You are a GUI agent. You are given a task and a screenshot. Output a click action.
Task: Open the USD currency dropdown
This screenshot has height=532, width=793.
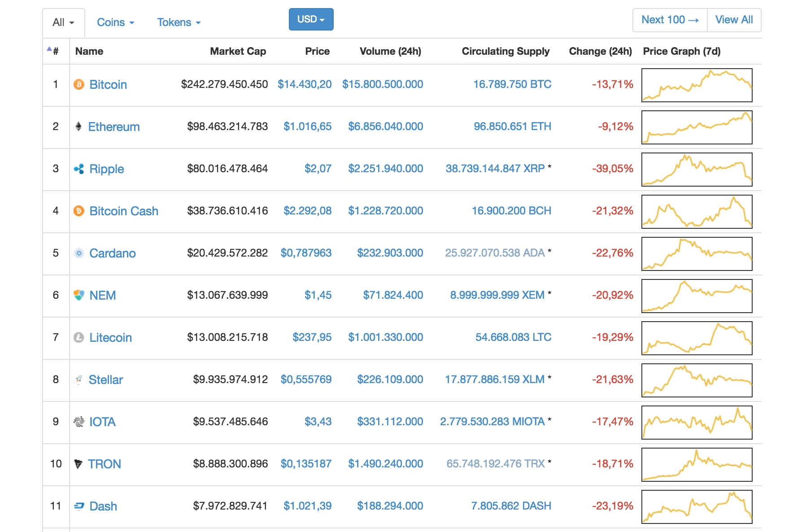tap(311, 19)
